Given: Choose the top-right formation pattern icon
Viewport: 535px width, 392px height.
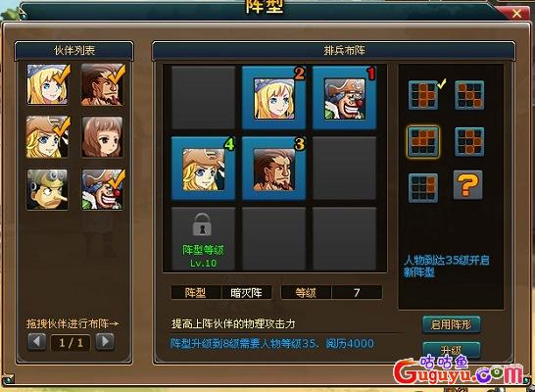Looking at the screenshot, I should (469, 95).
